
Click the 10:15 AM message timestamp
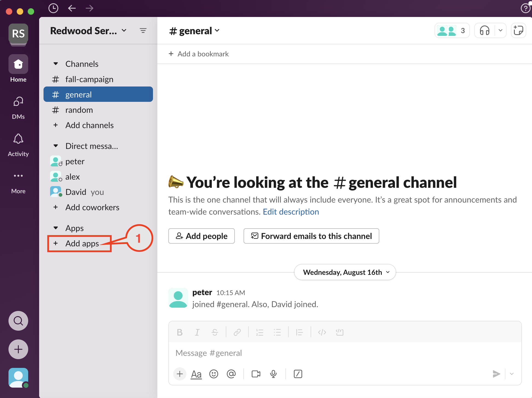click(x=231, y=293)
